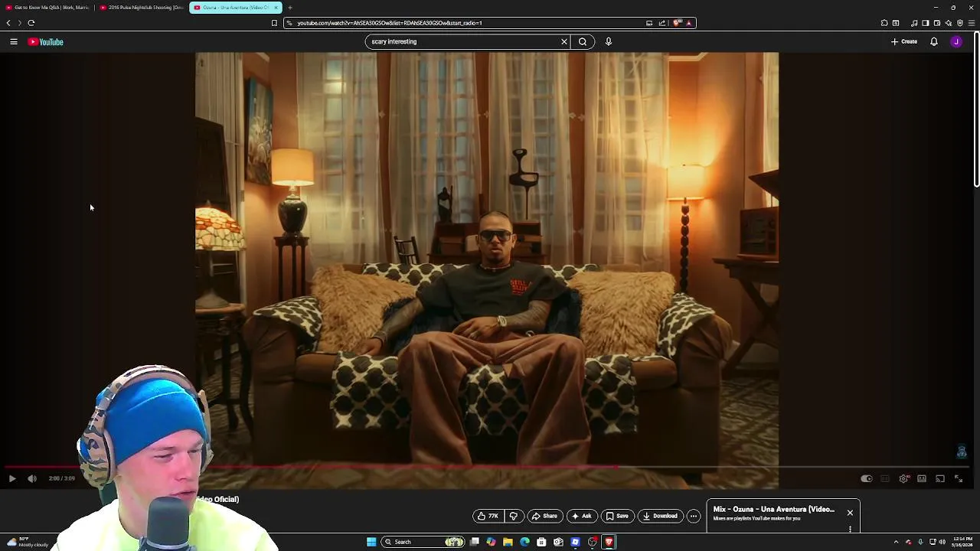
Task: Open the Windows Start menu
Action: coord(371,542)
